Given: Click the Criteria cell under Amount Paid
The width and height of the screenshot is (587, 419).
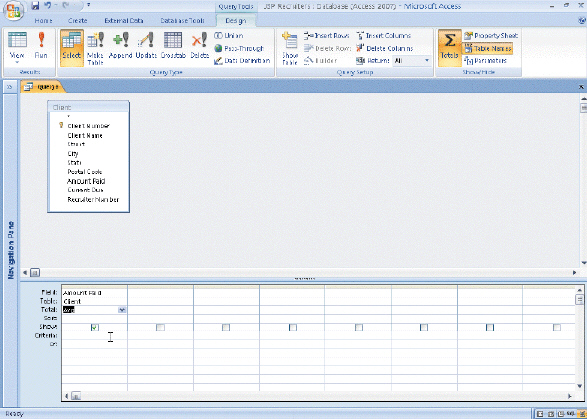Looking at the screenshot, I should (x=94, y=336).
